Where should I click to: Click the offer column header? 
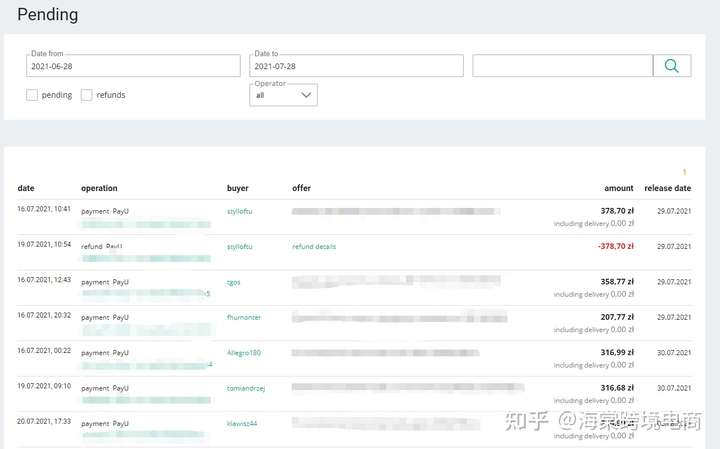301,188
